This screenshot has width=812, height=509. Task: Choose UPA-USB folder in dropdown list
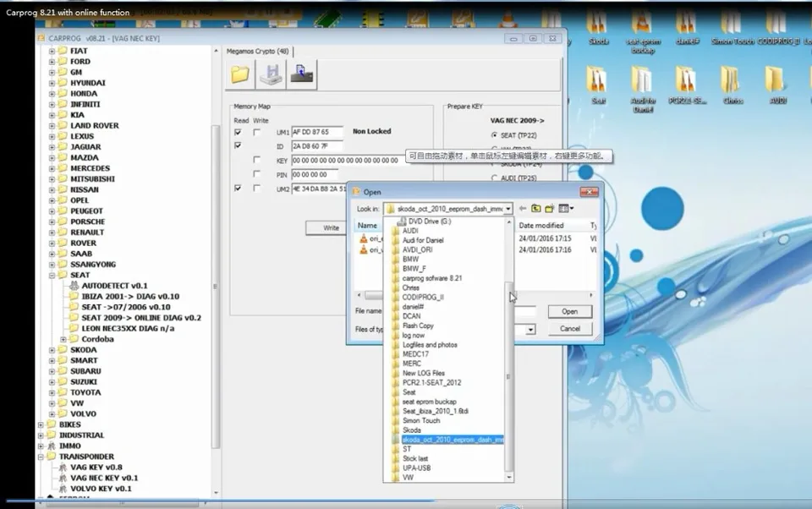(417, 468)
